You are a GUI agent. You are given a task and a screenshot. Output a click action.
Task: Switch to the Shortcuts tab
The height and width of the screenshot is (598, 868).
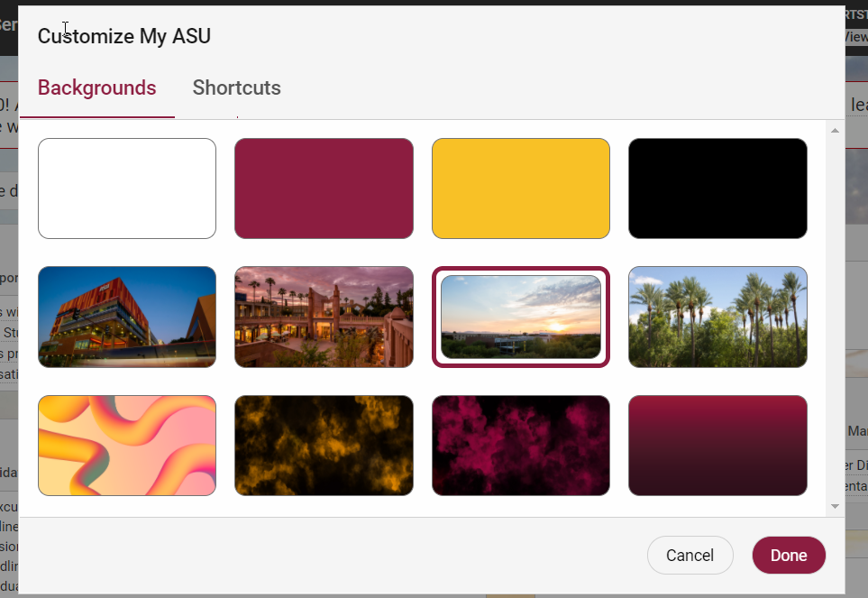(236, 88)
